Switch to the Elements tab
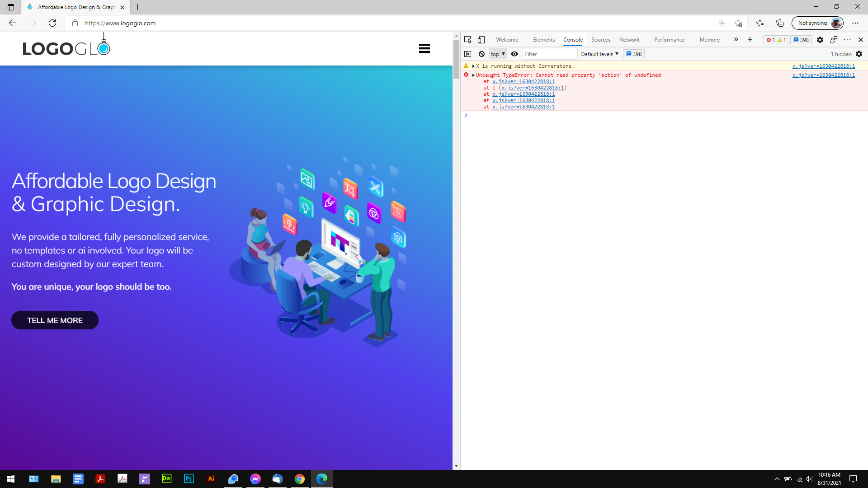868x488 pixels. pos(543,40)
